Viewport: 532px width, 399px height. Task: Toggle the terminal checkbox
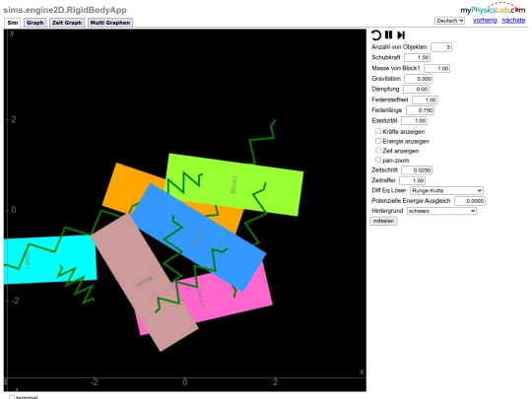[x=12, y=397]
